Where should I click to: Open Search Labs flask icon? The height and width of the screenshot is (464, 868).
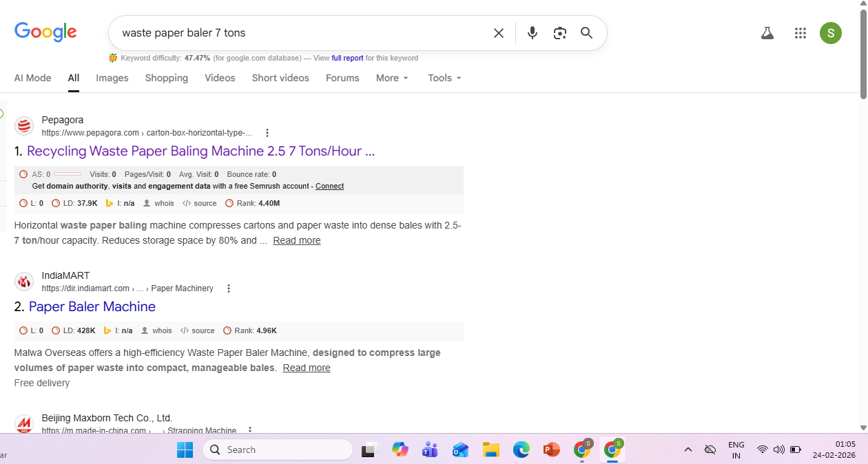pyautogui.click(x=767, y=33)
